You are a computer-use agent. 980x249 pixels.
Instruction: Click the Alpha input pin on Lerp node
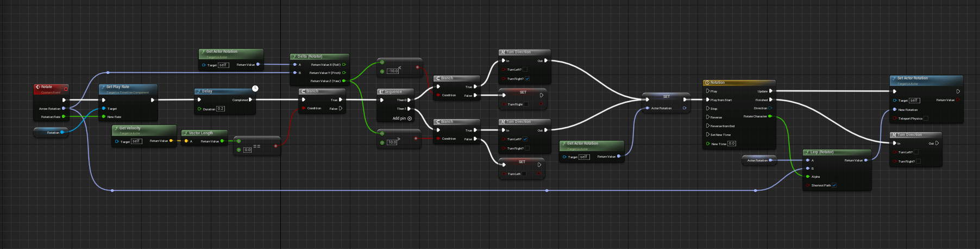[808, 177]
